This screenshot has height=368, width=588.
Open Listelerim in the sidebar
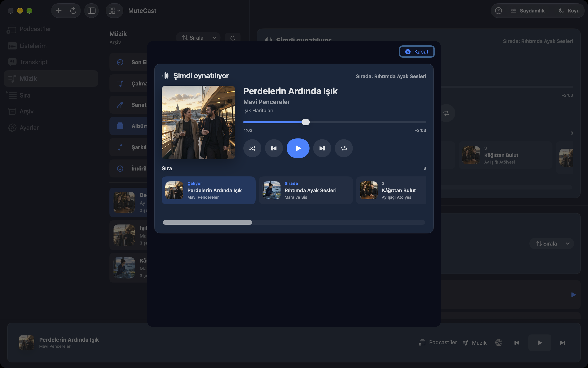(51, 46)
